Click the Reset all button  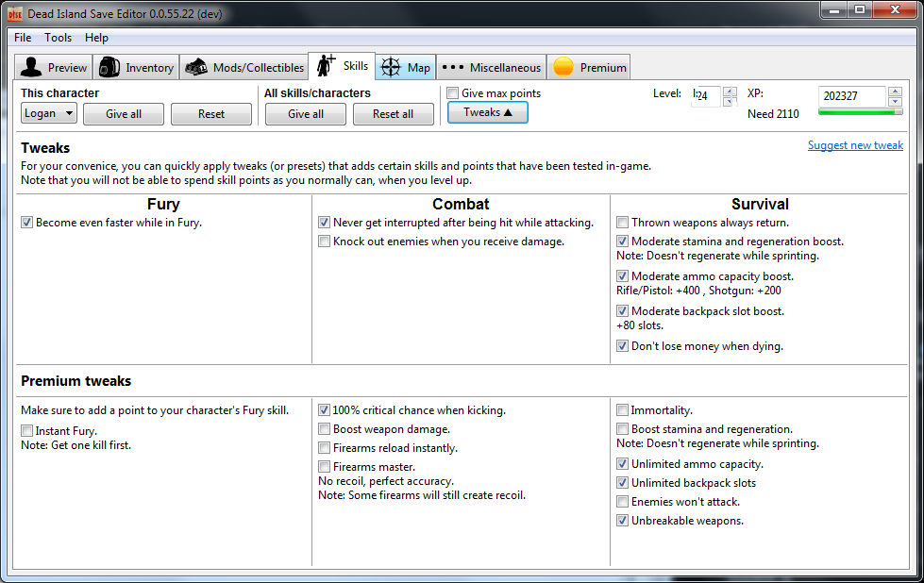point(393,114)
